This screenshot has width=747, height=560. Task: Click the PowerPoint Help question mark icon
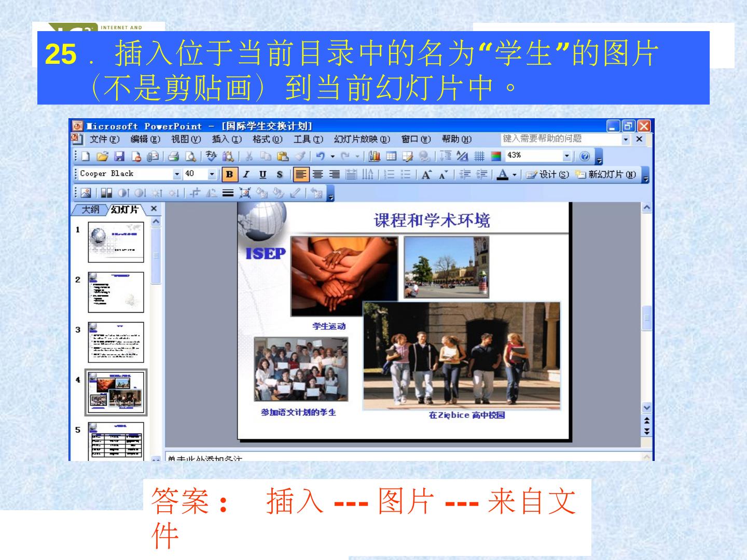click(585, 156)
